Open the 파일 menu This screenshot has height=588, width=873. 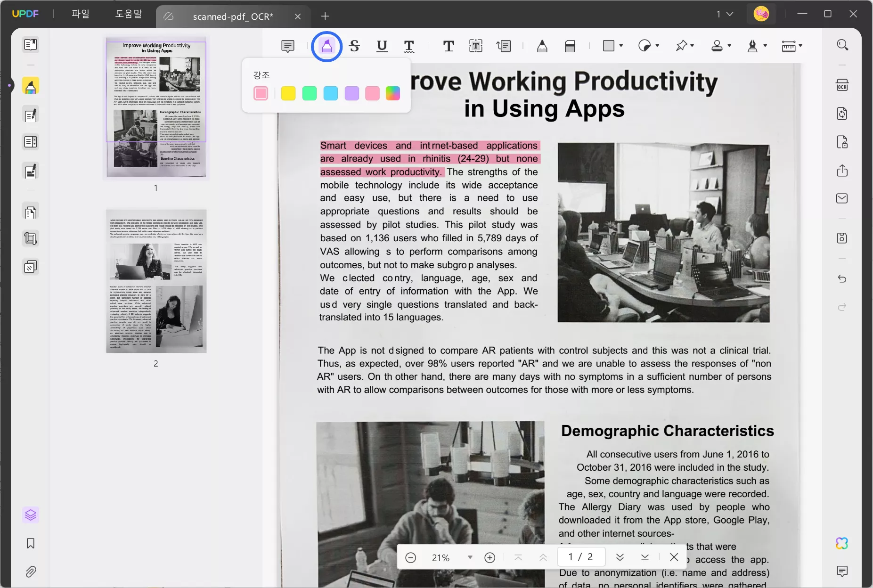(x=80, y=14)
